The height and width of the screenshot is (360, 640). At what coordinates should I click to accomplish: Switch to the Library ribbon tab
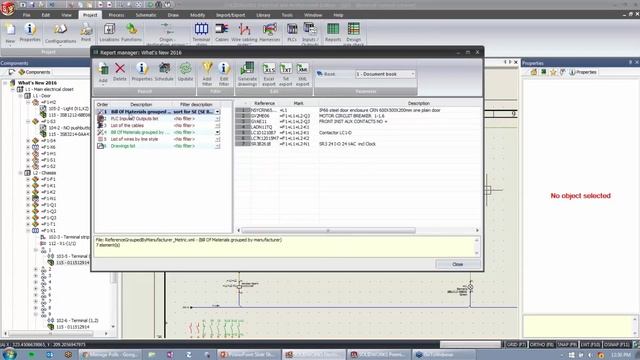(x=263, y=15)
